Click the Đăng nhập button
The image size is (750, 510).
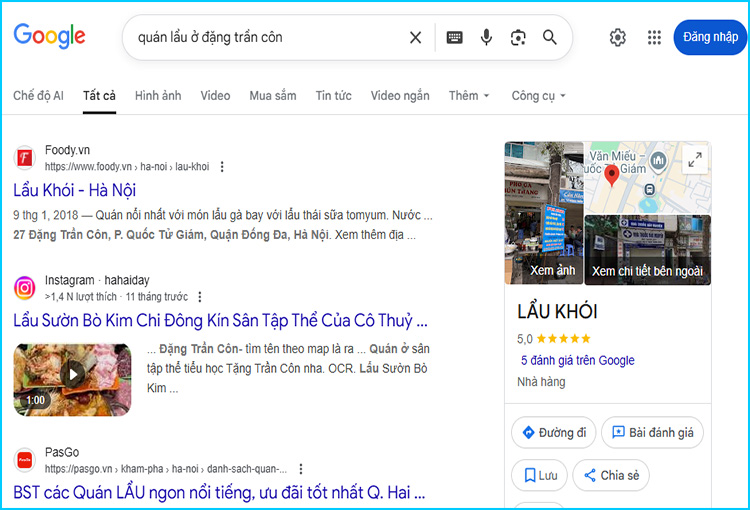click(x=710, y=37)
